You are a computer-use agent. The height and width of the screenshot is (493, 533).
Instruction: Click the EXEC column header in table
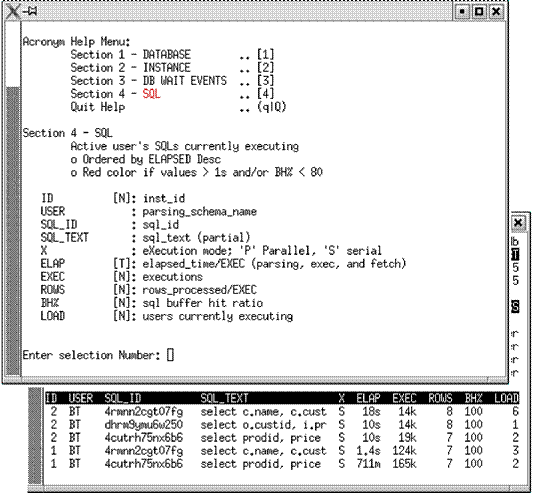point(405,398)
